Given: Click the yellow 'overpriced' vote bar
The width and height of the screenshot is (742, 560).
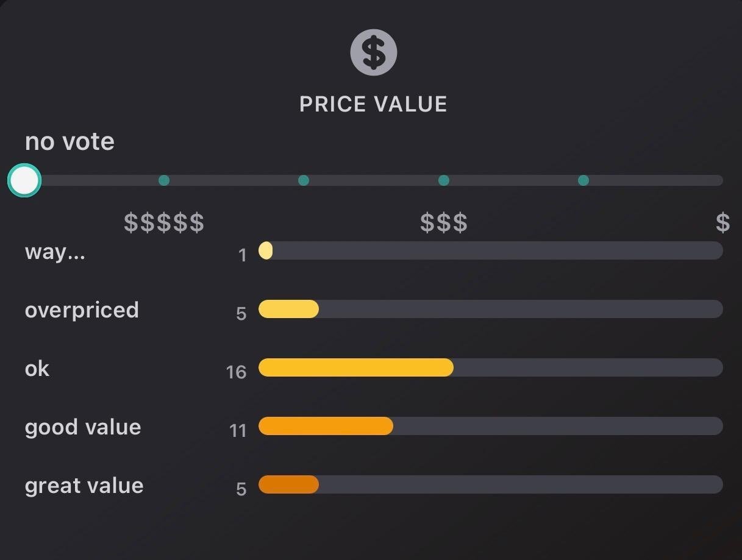Looking at the screenshot, I should pos(288,309).
